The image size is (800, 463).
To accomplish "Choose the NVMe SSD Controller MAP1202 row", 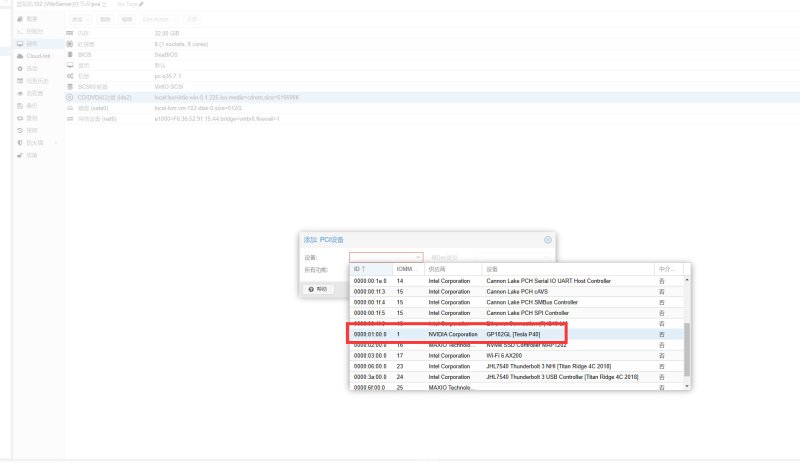I will 516,346.
